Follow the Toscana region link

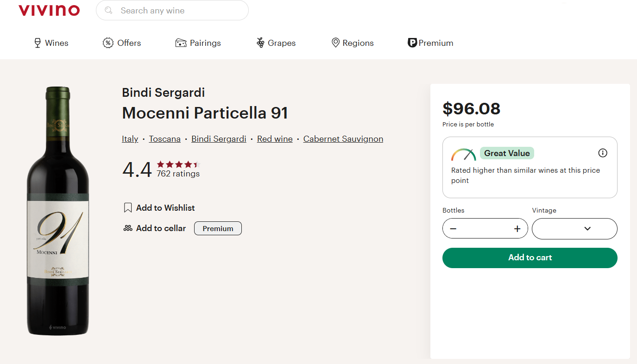point(164,139)
